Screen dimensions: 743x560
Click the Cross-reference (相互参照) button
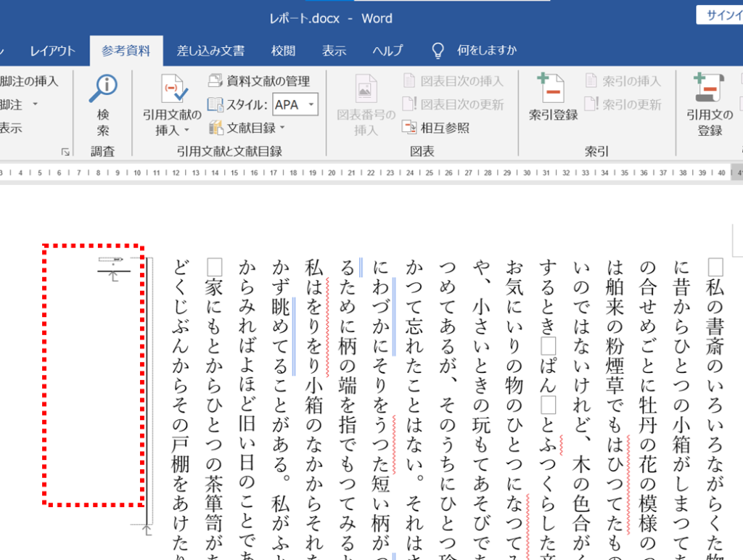point(435,128)
